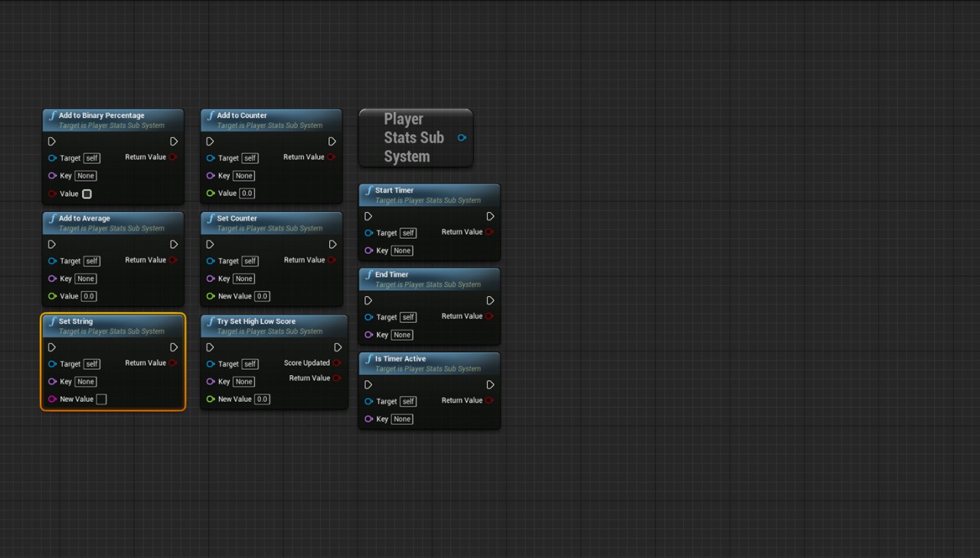Click the Key None field in Add to Average
This screenshot has height=558, width=980.
click(86, 279)
